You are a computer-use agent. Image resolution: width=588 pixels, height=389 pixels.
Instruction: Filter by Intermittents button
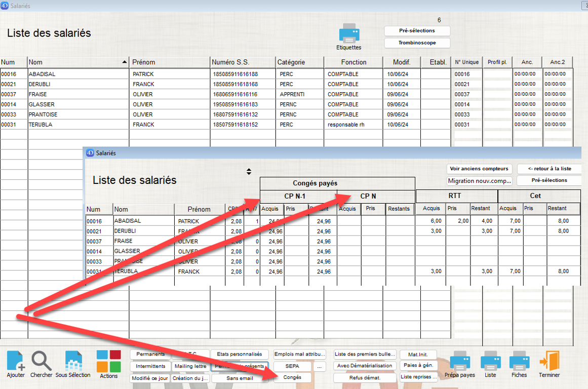(x=150, y=366)
